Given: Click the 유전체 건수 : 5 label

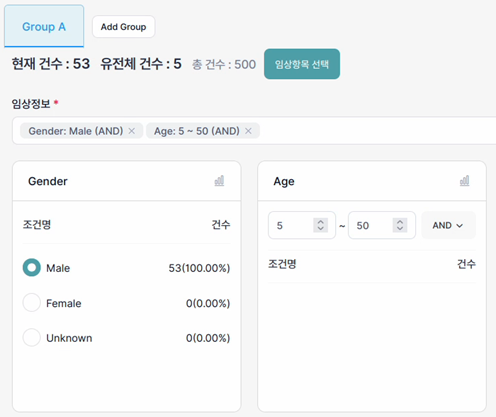Looking at the screenshot, I should coord(141,64).
